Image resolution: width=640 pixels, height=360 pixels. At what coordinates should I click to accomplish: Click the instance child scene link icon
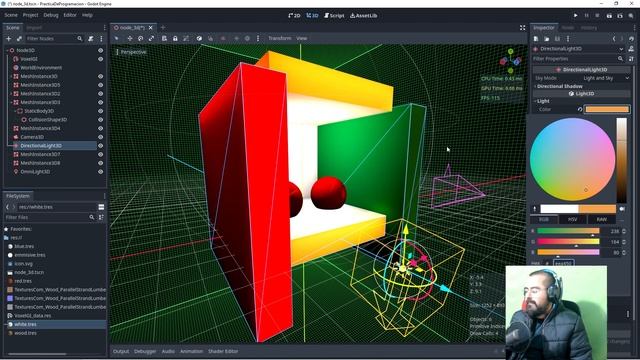[19, 39]
